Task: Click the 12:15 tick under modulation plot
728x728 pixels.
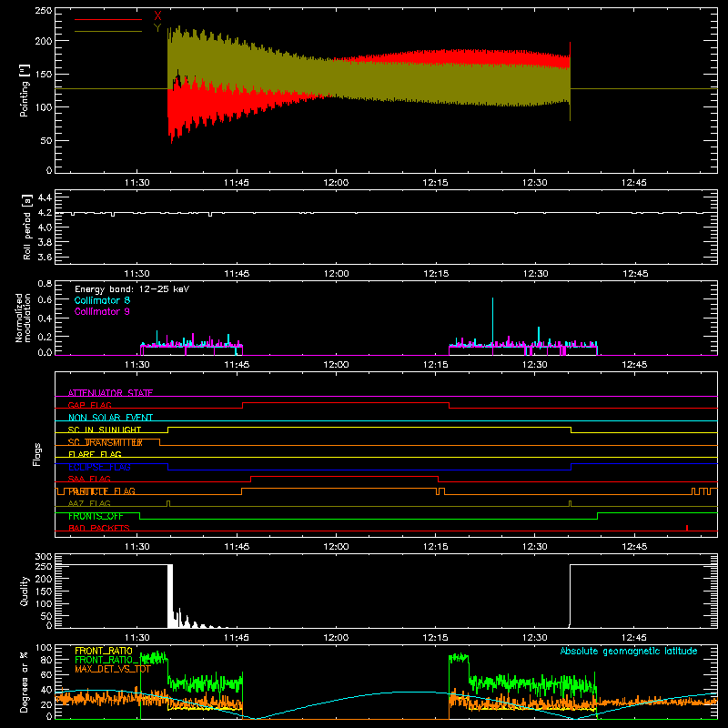Action: [x=436, y=365]
